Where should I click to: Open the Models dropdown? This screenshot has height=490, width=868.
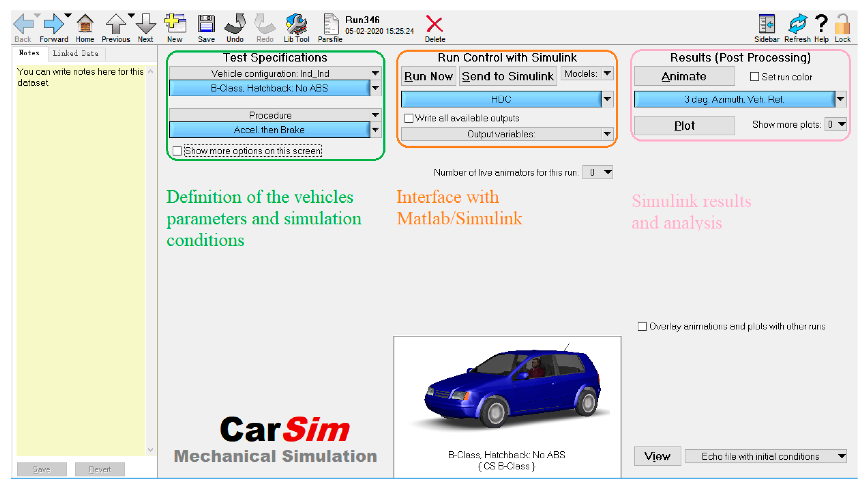tap(587, 73)
